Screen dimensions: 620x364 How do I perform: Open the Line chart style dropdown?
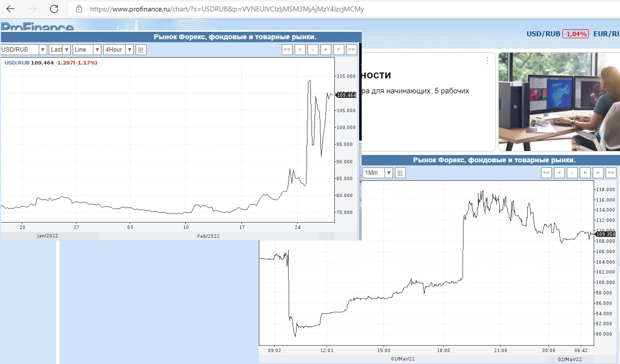tap(86, 49)
